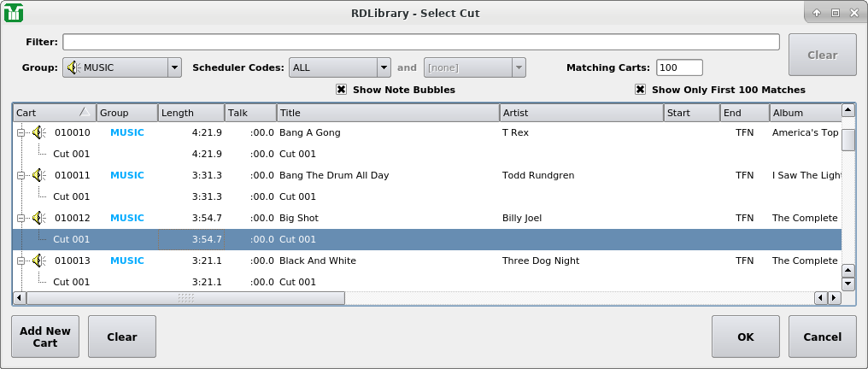Image resolution: width=868 pixels, height=369 pixels.
Task: Click the speaker icon for cart 010013
Action: tap(38, 261)
